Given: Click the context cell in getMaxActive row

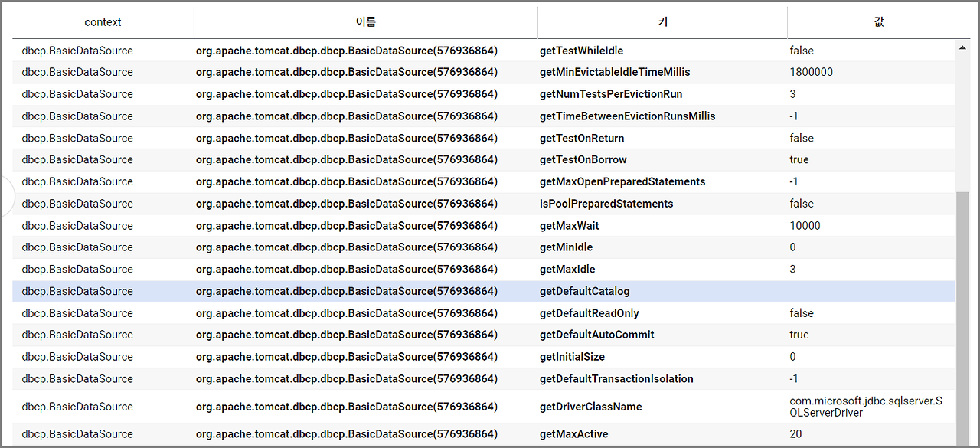Looking at the screenshot, I should pos(77,434).
